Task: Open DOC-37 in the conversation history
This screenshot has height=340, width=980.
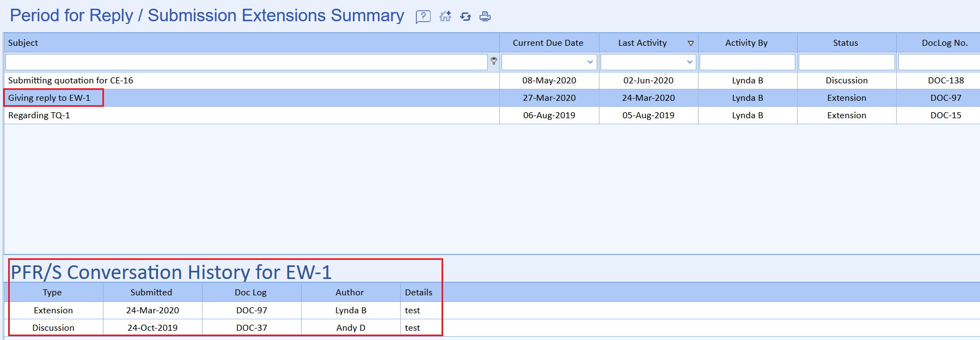Action: (x=252, y=328)
